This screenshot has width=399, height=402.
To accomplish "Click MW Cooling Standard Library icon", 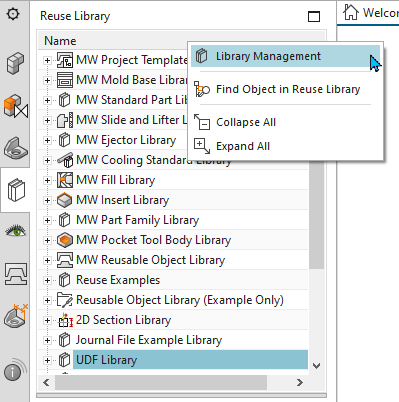I will (65, 160).
